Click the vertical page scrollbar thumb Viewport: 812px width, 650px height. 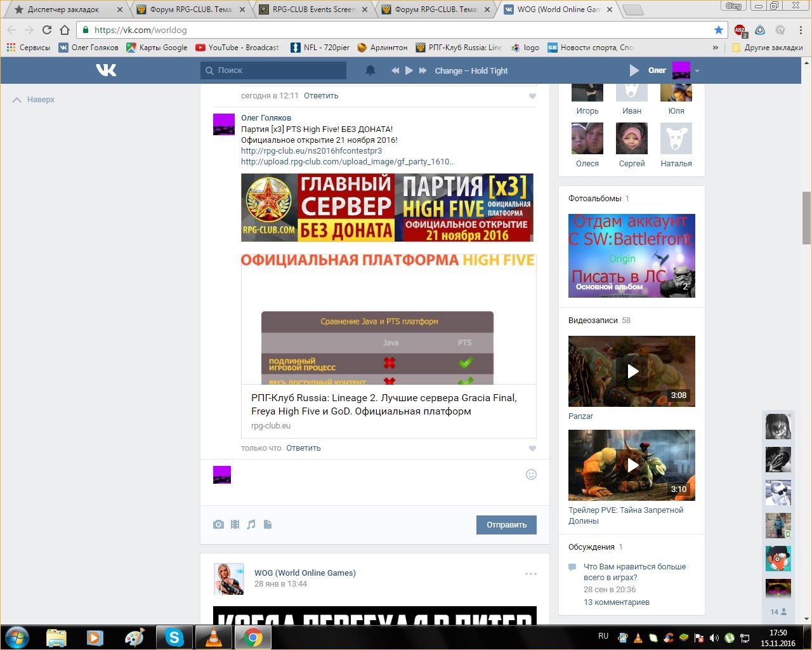pyautogui.click(x=806, y=217)
